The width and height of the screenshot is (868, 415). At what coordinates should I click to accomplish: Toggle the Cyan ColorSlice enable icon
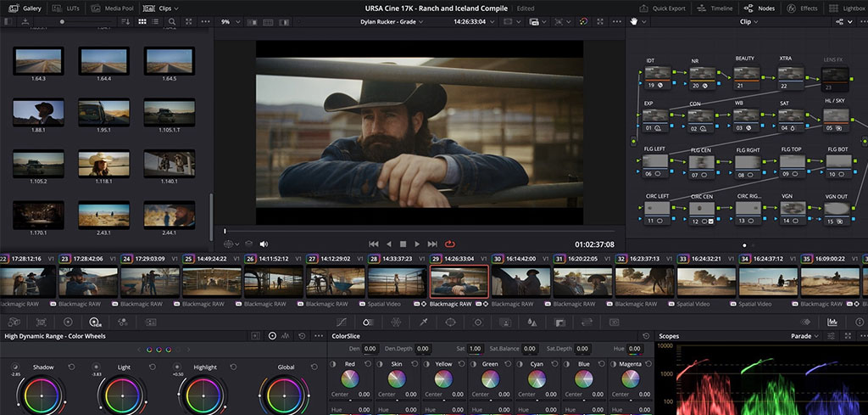click(520, 364)
